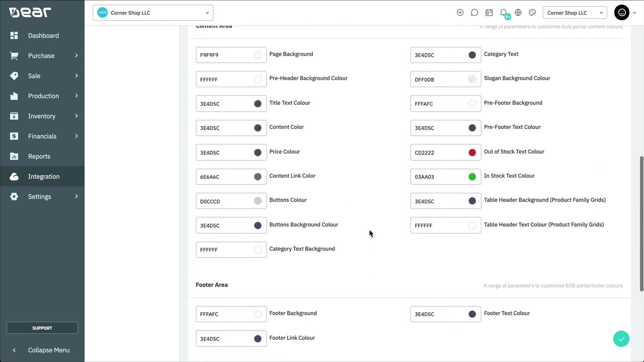This screenshot has height=362, width=644.
Task: Edit the Pre-Footer Text Colour hex field
Action: (446, 128)
